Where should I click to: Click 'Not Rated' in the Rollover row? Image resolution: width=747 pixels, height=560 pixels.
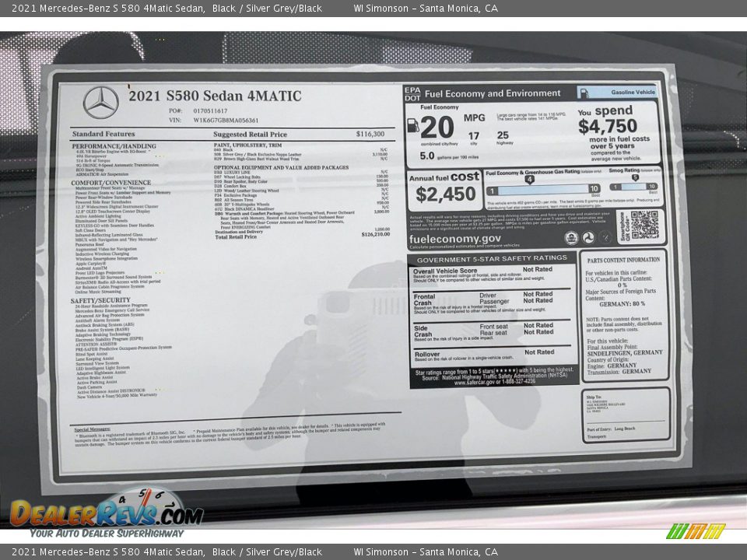pos(539,352)
